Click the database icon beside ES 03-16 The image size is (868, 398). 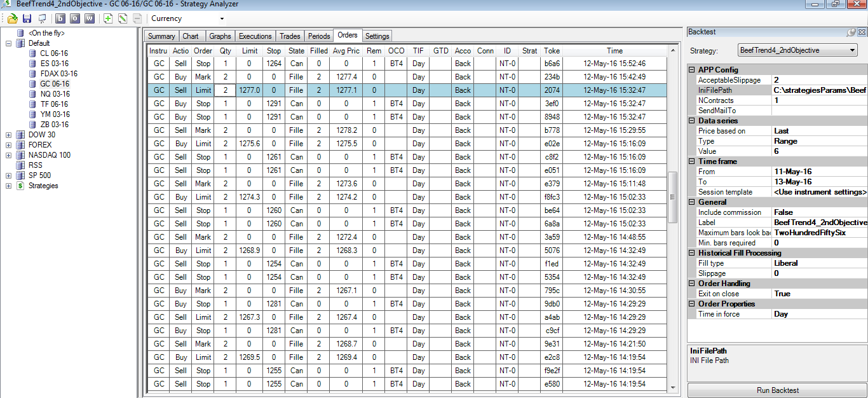pyautogui.click(x=32, y=64)
